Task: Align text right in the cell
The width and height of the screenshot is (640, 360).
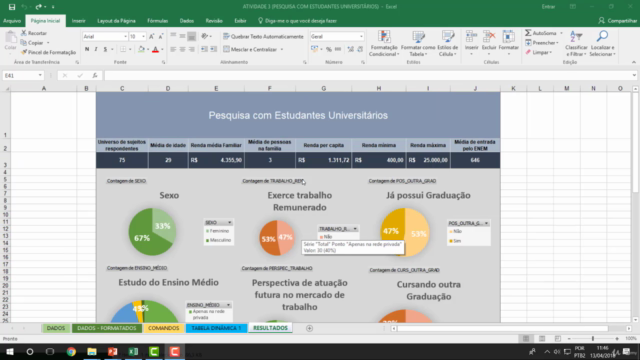Action: 192,49
